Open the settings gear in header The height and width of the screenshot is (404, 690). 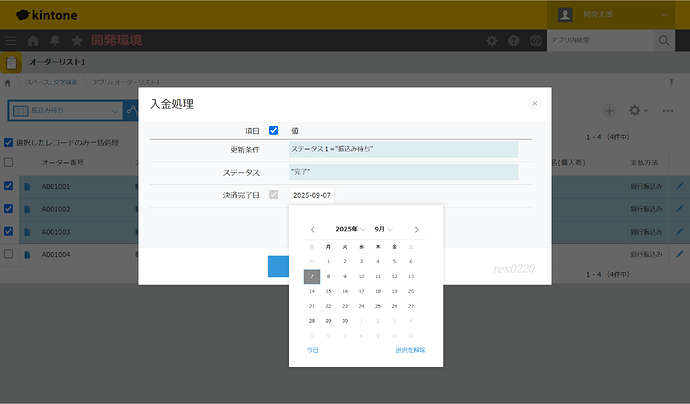[491, 41]
